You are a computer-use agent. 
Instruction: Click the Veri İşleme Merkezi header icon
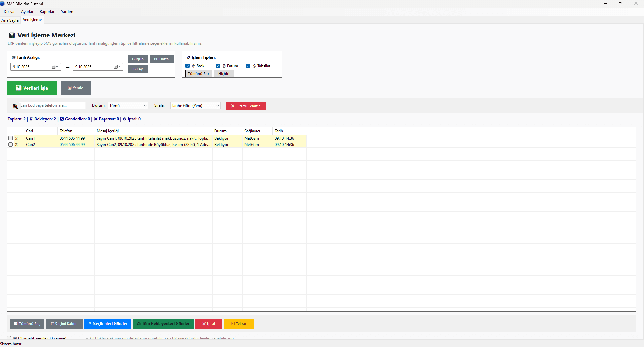[12, 35]
